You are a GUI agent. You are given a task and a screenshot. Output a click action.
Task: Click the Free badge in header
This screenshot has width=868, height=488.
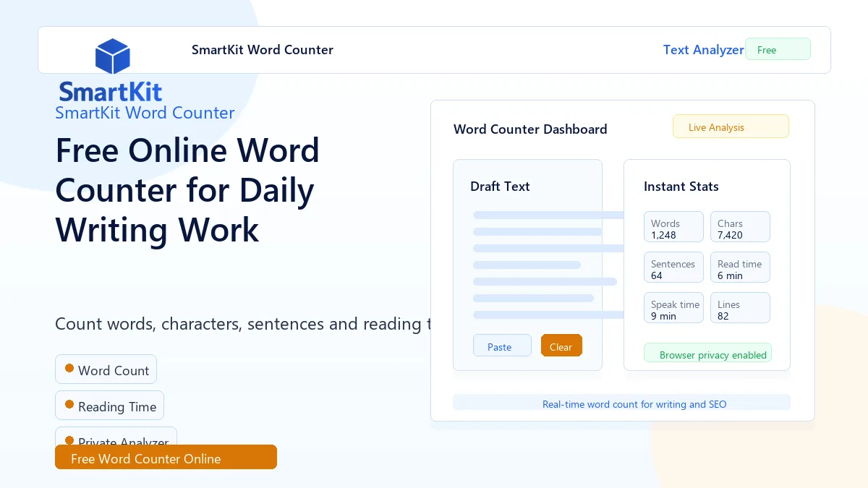coord(778,49)
